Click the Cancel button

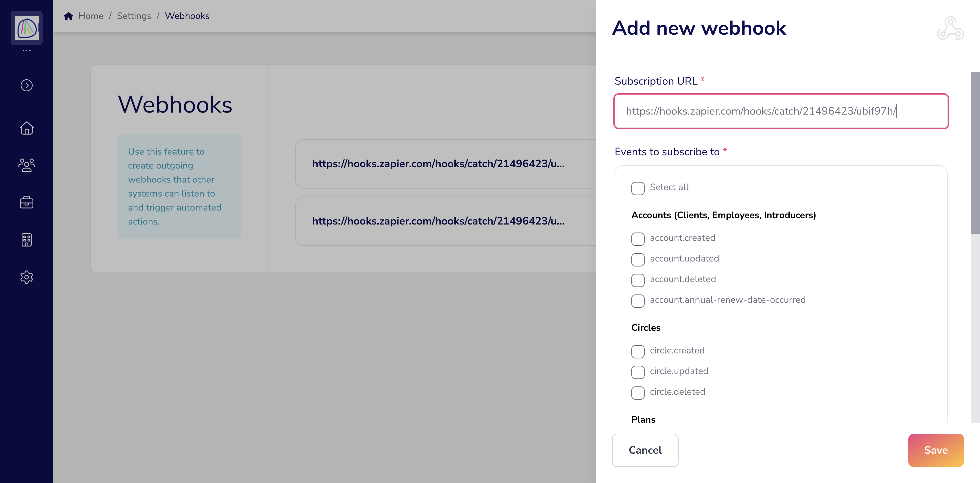click(x=645, y=450)
